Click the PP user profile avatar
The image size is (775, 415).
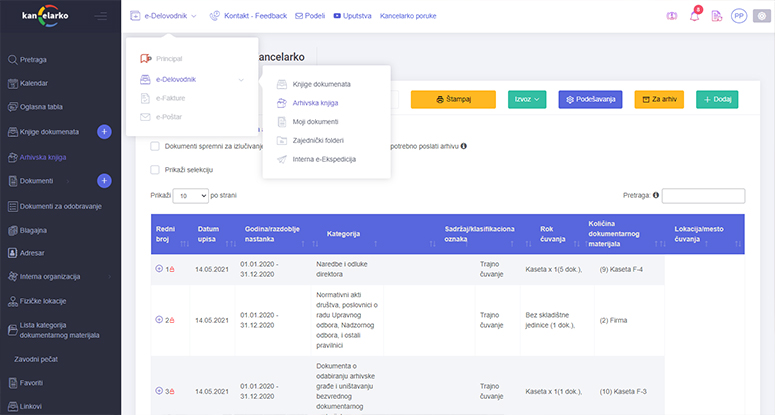[739, 16]
